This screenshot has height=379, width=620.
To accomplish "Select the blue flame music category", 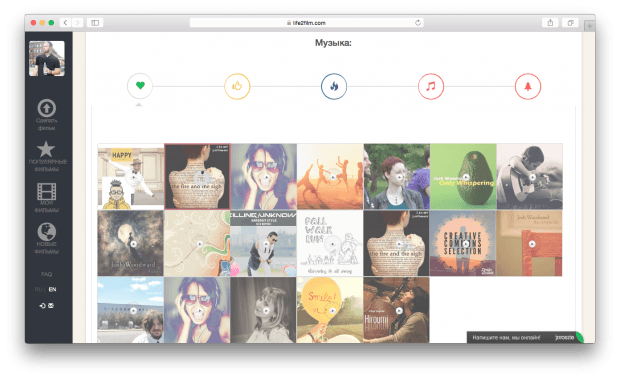I will 334,86.
